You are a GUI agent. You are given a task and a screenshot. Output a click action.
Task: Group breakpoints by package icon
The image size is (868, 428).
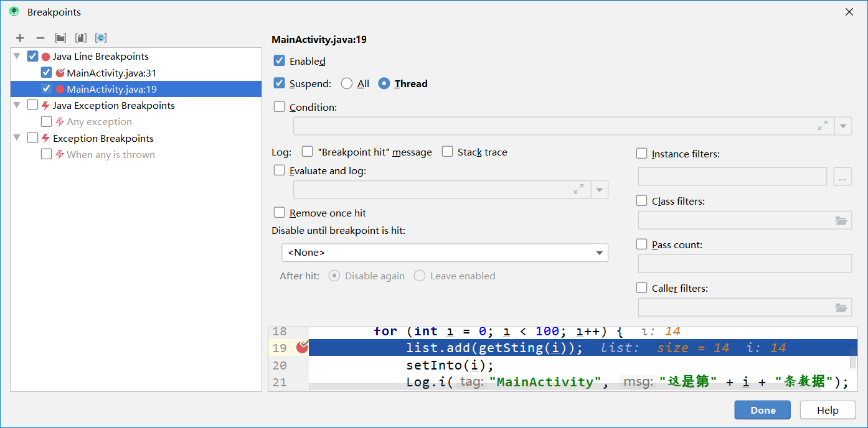click(60, 38)
